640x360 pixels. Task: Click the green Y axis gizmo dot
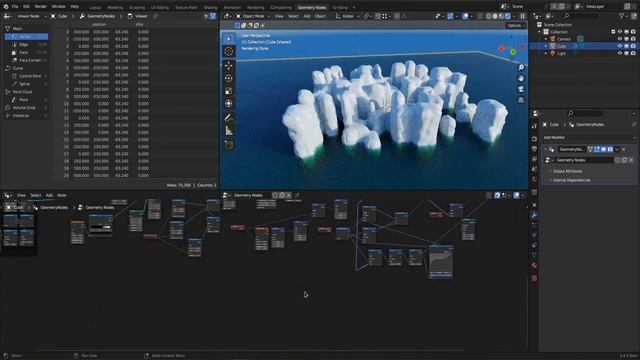(x=513, y=52)
